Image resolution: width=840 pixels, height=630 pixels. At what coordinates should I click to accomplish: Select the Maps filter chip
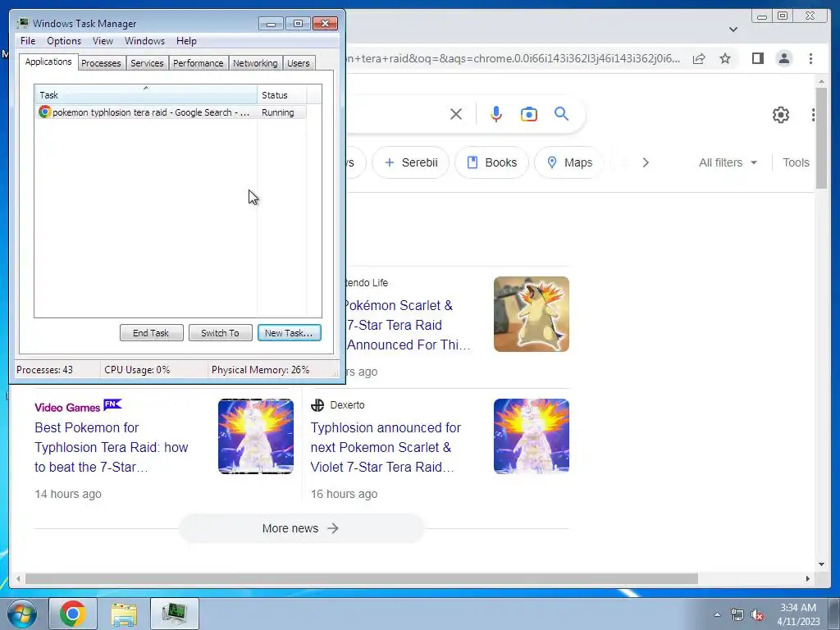(569, 162)
